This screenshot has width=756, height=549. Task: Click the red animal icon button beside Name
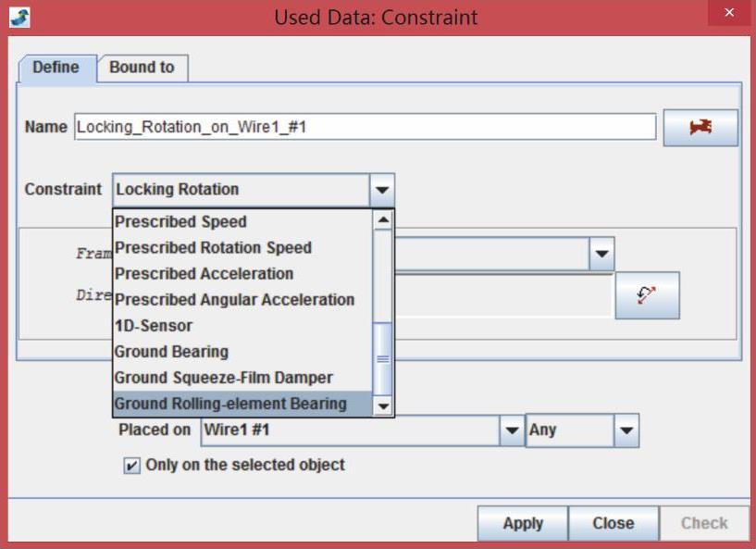pos(700,128)
